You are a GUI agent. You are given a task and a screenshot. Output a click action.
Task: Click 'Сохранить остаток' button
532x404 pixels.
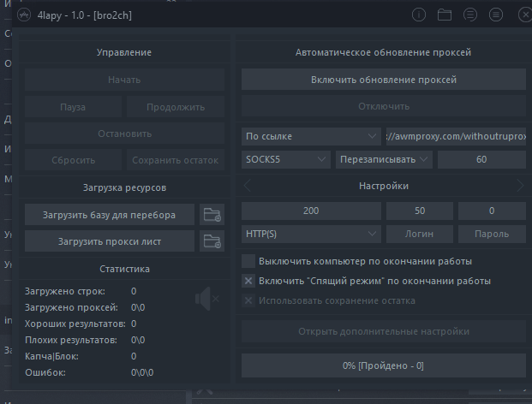176,160
